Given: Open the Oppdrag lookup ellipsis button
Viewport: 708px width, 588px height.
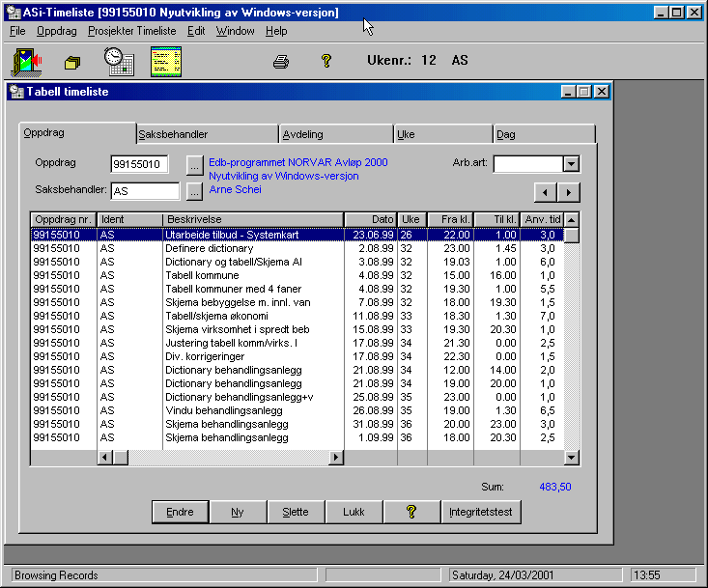Looking at the screenshot, I should point(194,164).
